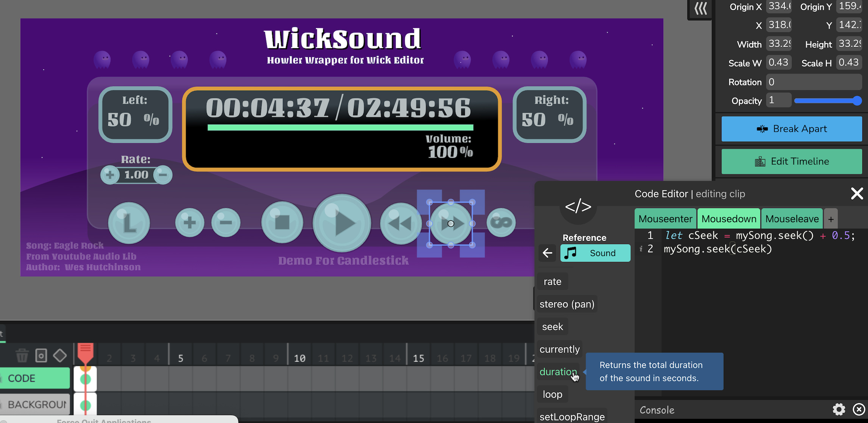
Task: Clear console with circled X icon
Action: pos(859,409)
